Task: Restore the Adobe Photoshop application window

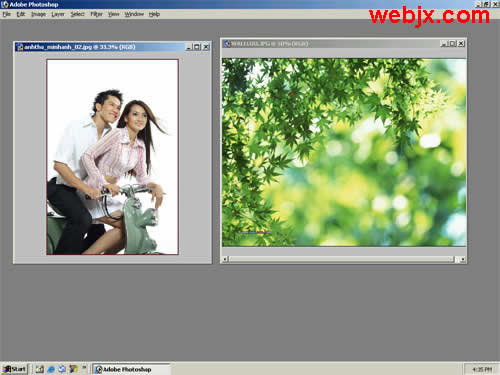Action: tap(487, 4)
